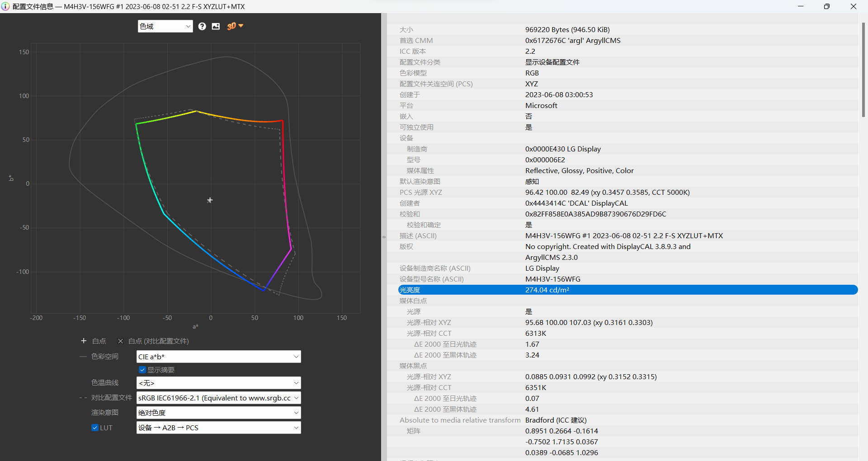The image size is (868, 461).
Task: Open the 绝对色度 rendering intent dropdown
Action: (218, 413)
